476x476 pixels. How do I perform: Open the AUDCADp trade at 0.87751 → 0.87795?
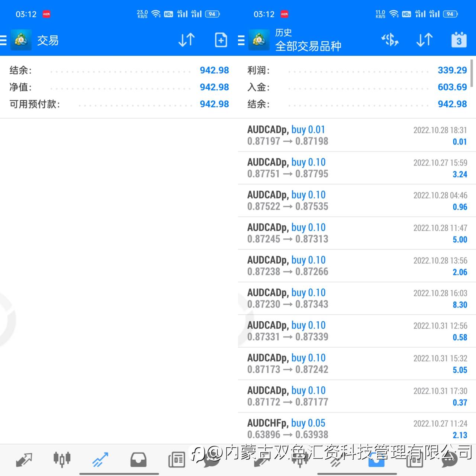point(357,168)
